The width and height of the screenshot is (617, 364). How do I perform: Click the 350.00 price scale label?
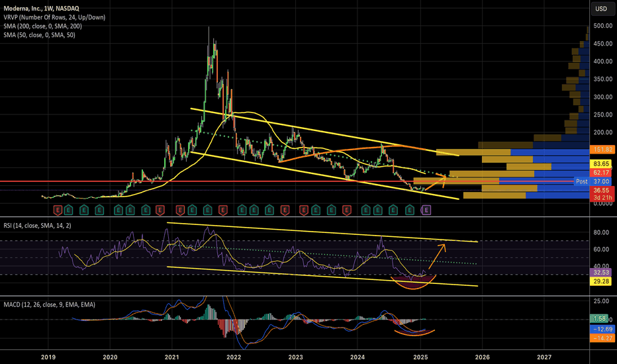[603, 79]
